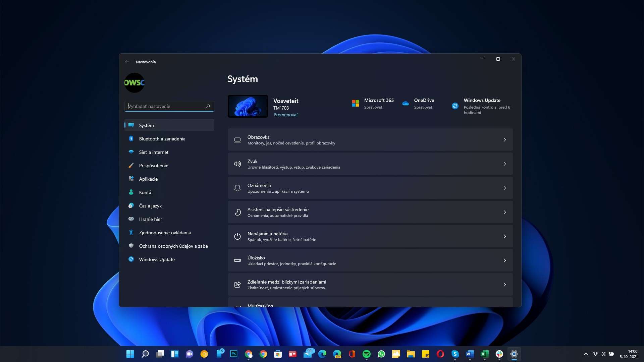Image resolution: width=644 pixels, height=362 pixels.
Task: Click Spravovať under Microsoft 365
Action: [x=373, y=108]
